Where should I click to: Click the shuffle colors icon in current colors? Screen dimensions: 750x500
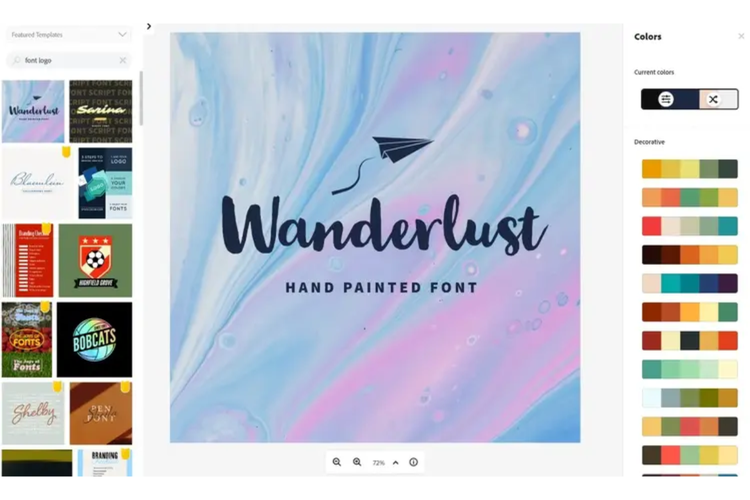coord(713,99)
